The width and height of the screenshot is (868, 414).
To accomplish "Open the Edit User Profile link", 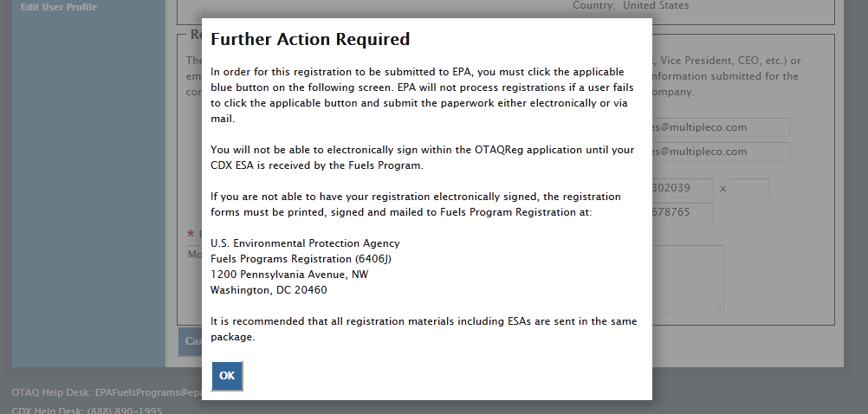I will coord(59,7).
